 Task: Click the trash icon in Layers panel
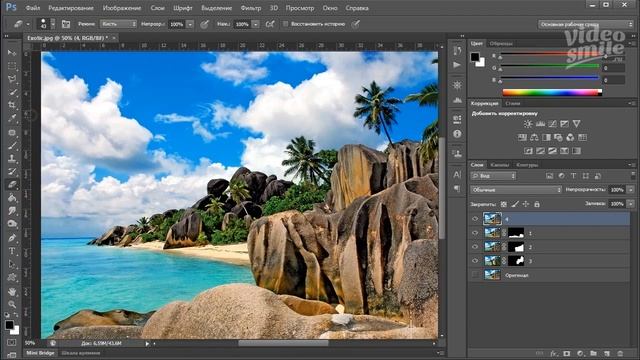[x=620, y=353]
